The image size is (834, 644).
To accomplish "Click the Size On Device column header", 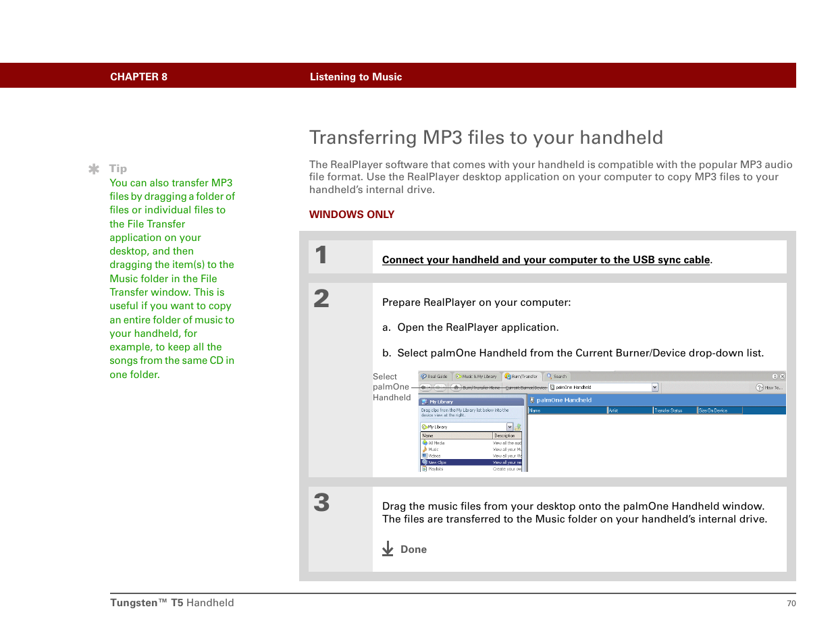I will pyautogui.click(x=720, y=410).
